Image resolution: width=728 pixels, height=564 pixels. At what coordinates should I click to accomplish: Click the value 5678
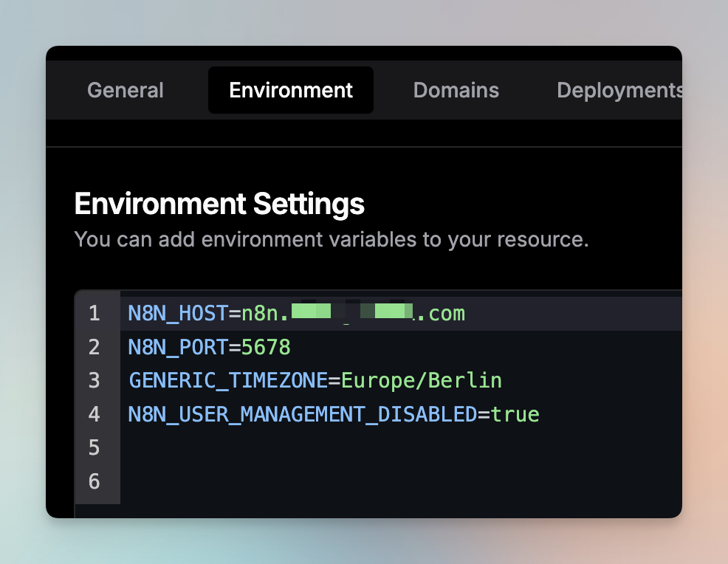pos(266,347)
